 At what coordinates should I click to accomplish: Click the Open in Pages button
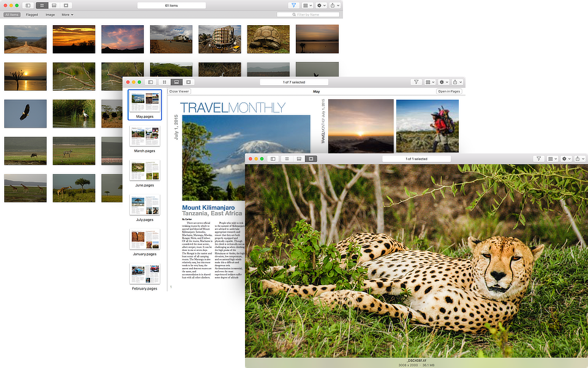(448, 91)
